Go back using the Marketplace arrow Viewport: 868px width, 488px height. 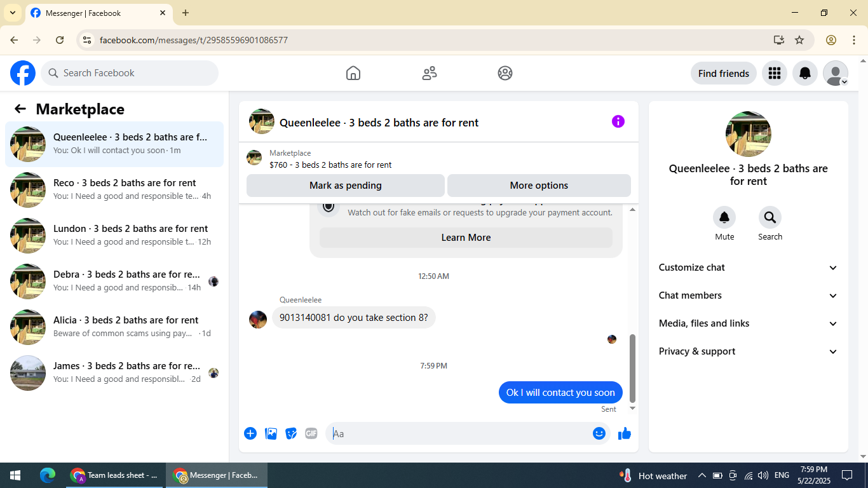pyautogui.click(x=20, y=109)
